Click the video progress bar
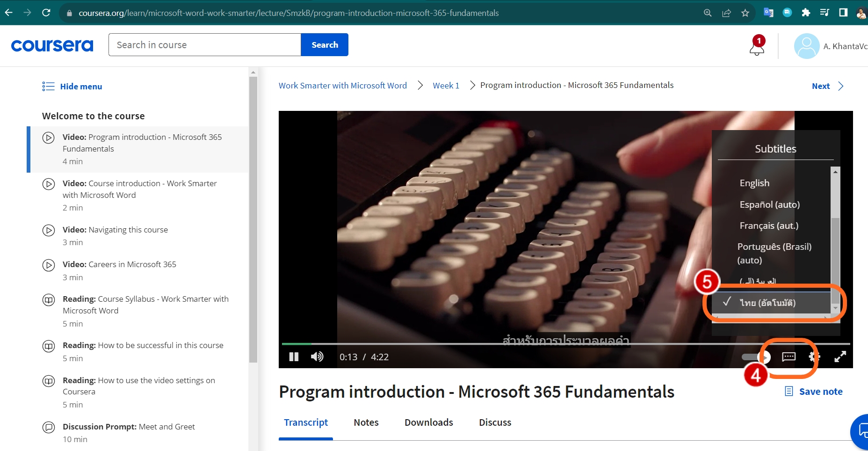Image resolution: width=868 pixels, height=451 pixels. coord(565,344)
